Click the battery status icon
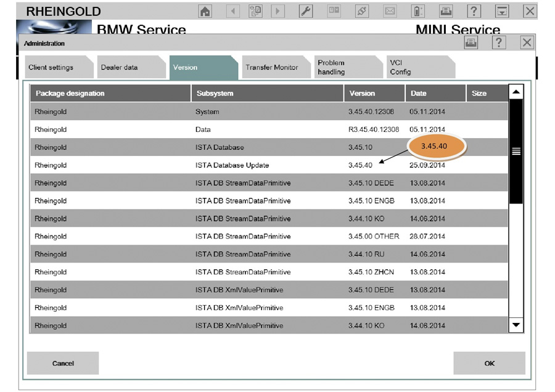The width and height of the screenshot is (555, 392). (418, 11)
